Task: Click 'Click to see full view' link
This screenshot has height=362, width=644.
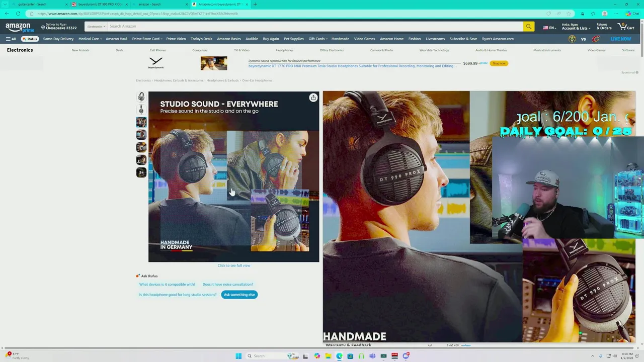Action: (233, 265)
